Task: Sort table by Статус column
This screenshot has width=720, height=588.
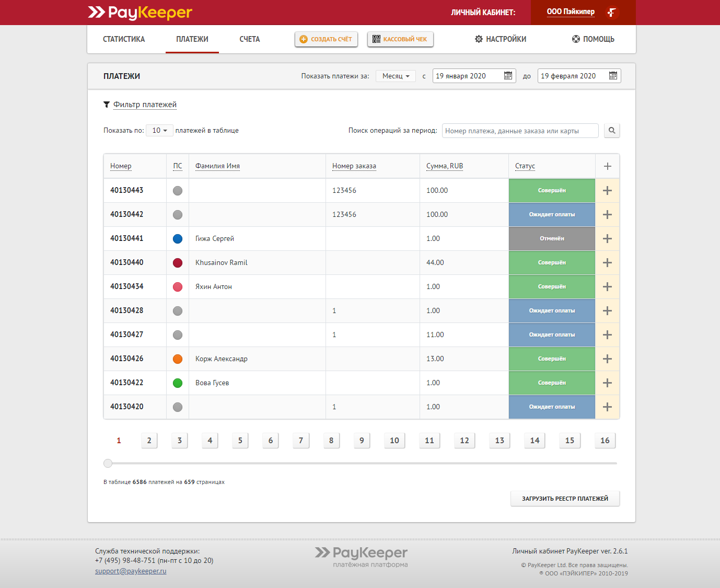Action: click(525, 166)
